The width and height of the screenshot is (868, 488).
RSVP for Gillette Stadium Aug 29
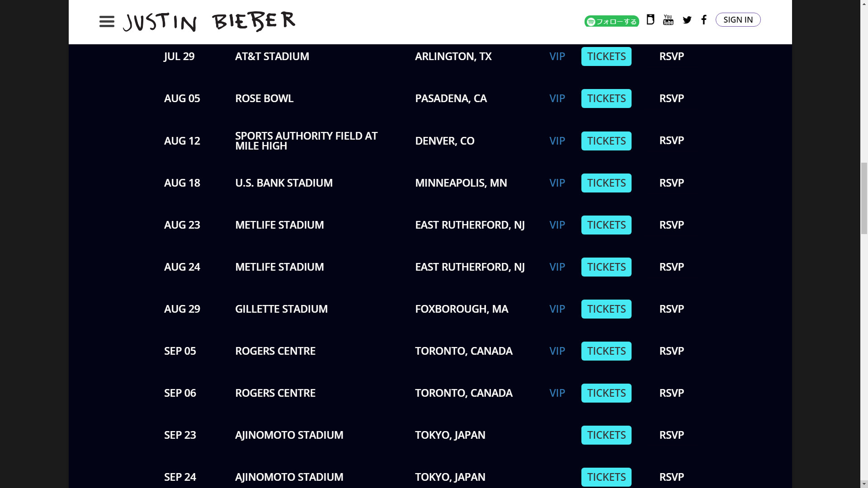(x=671, y=309)
